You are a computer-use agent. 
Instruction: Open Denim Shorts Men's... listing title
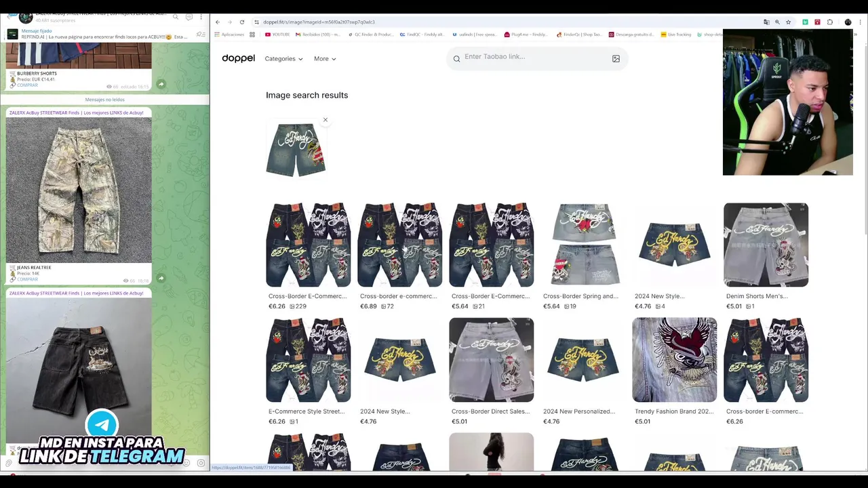pos(757,296)
